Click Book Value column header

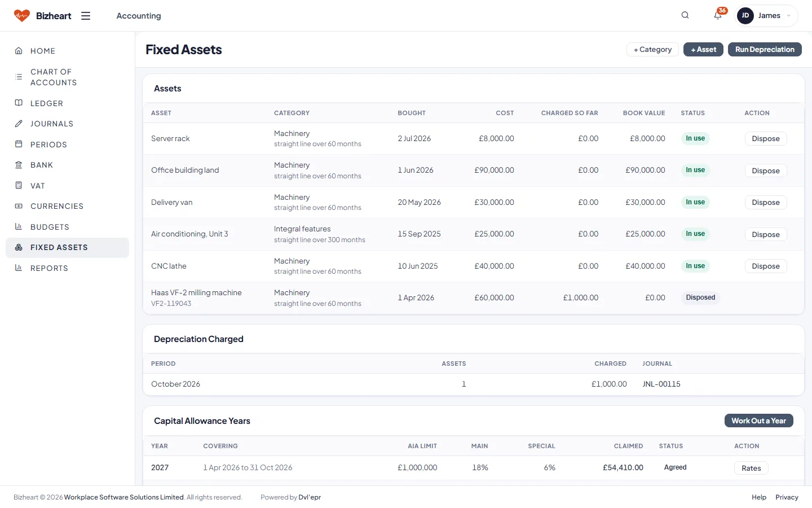pos(644,113)
